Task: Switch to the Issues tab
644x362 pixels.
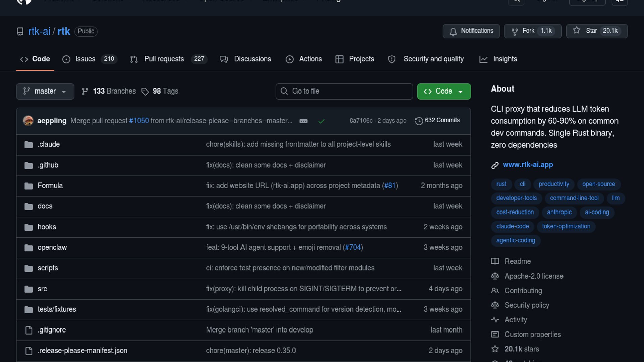Action: (x=85, y=59)
